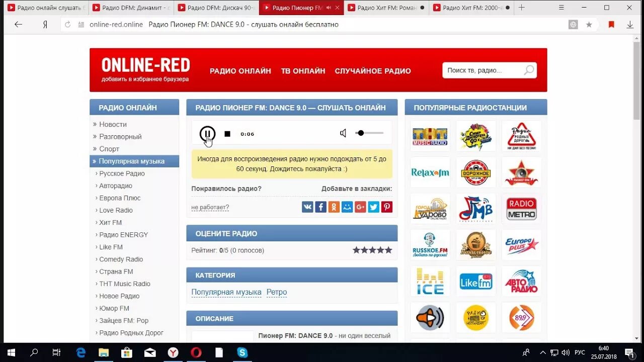Open Дорожное радио station logo
This screenshot has height=362, width=644.
tap(476, 172)
